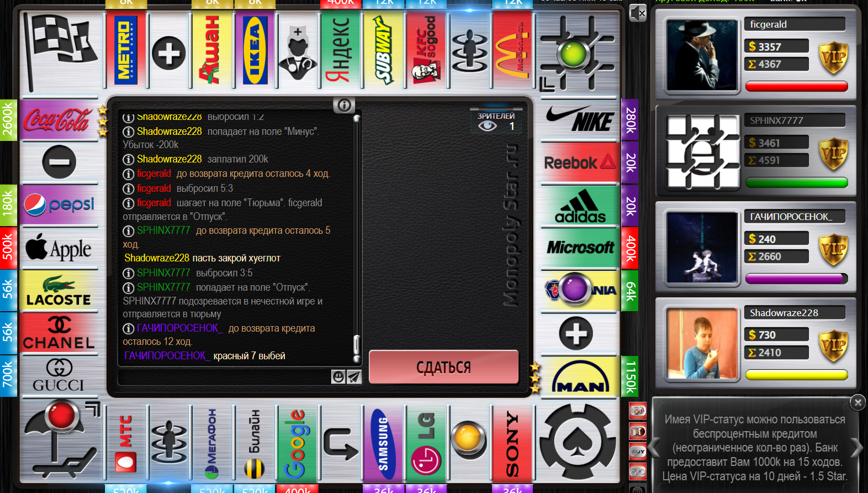Click the handcuffs icon in side panel

638,472
